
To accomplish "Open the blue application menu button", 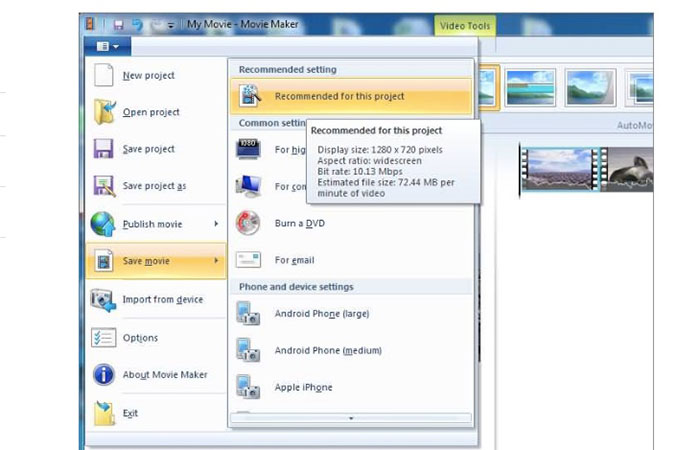I will pos(108,46).
